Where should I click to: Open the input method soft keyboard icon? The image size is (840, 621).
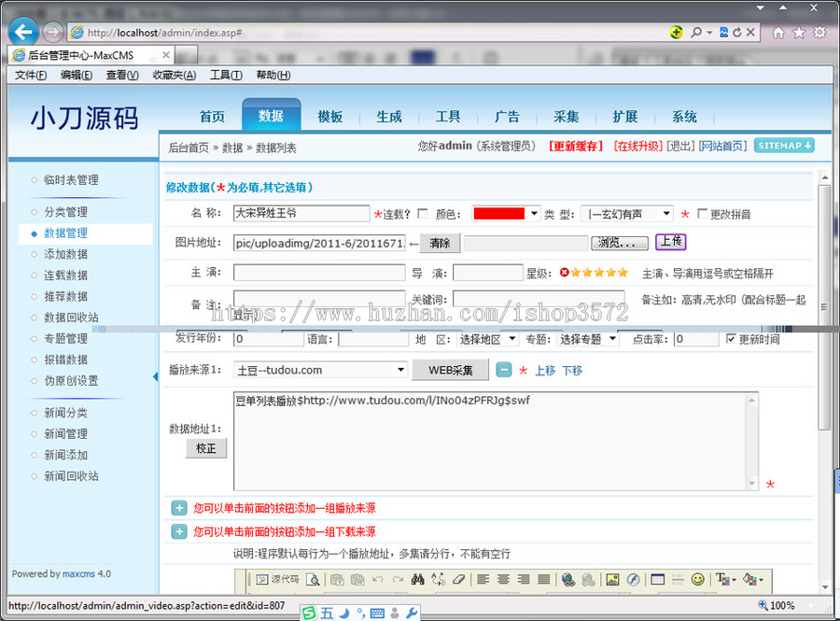[x=377, y=614]
